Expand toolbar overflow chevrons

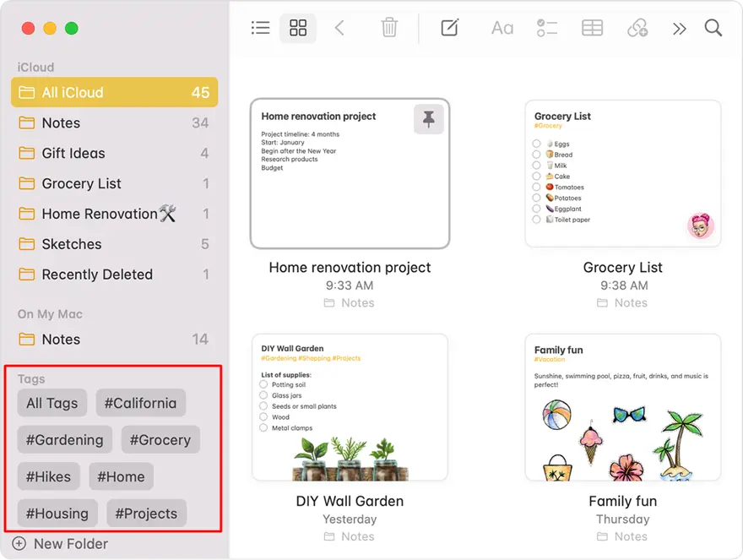coord(680,28)
